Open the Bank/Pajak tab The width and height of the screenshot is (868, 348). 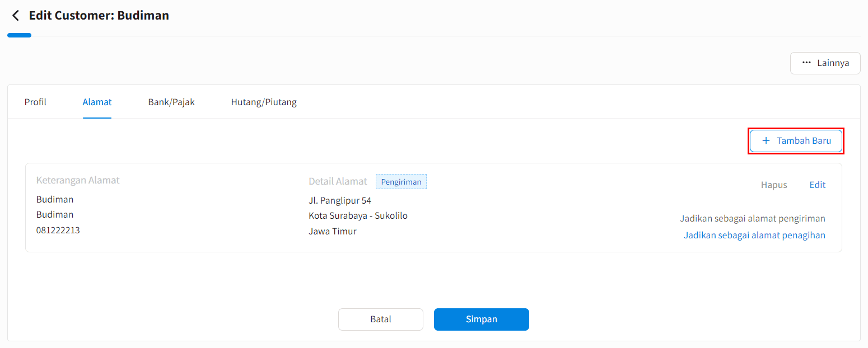point(171,102)
